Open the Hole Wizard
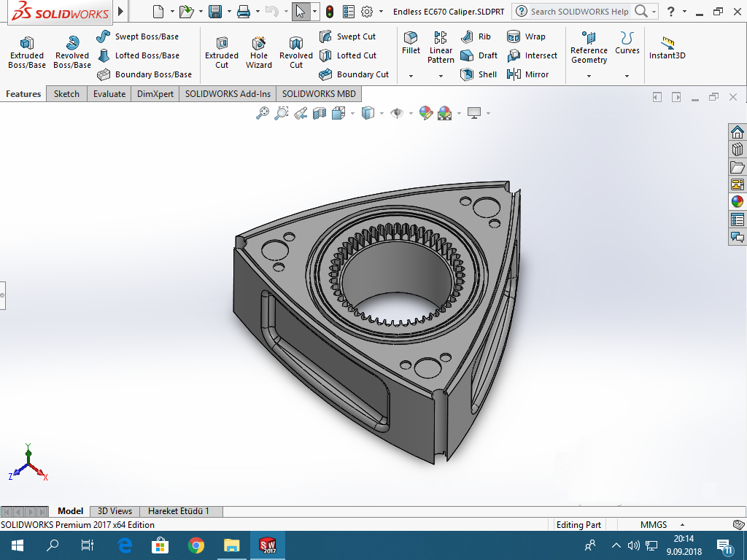 (x=259, y=52)
